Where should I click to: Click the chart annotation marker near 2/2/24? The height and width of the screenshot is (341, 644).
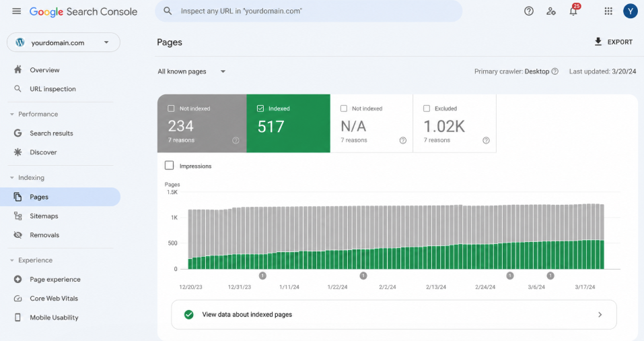[363, 276]
